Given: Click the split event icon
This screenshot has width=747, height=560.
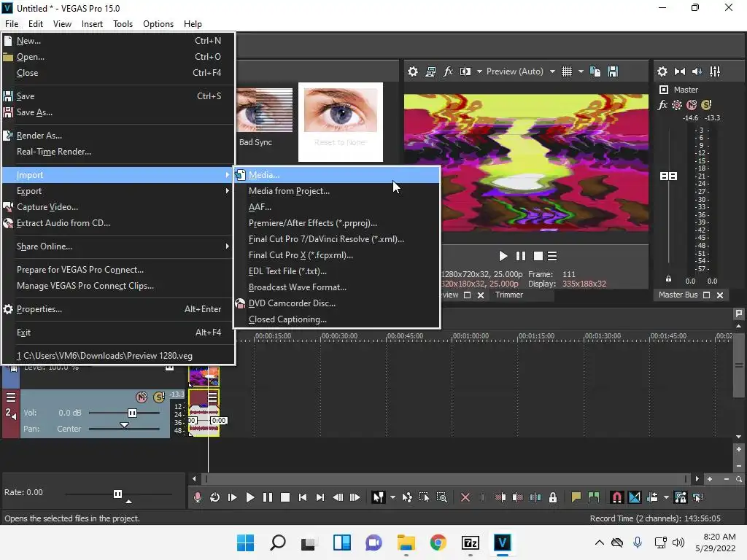Looking at the screenshot, I should click(x=535, y=497).
